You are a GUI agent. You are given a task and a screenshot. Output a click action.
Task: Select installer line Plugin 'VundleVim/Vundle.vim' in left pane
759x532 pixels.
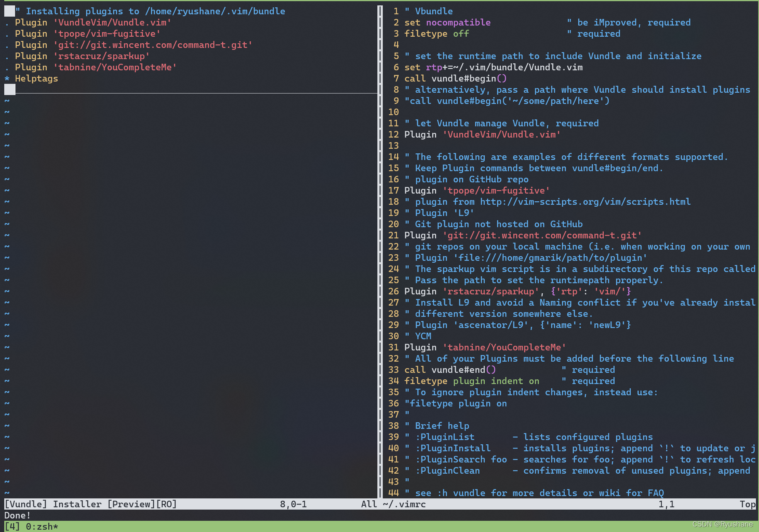[93, 22]
